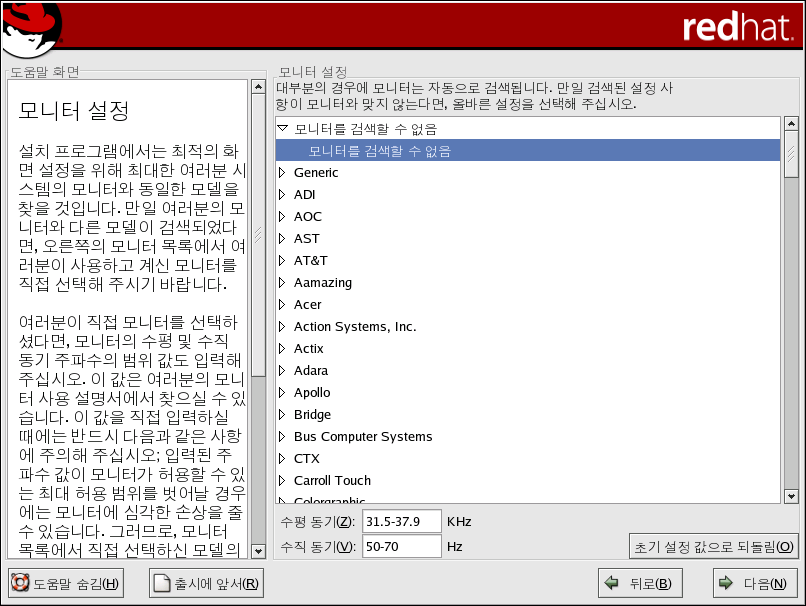Viewport: 806px width, 606px height.
Task: Click the lifebuoy icon on help hide button
Action: point(20,583)
